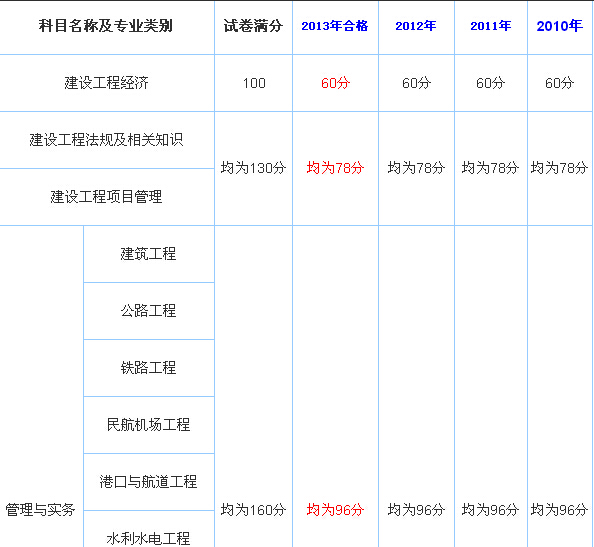Select the 均为130分 full score cell
594x547 pixels.
[x=253, y=168]
